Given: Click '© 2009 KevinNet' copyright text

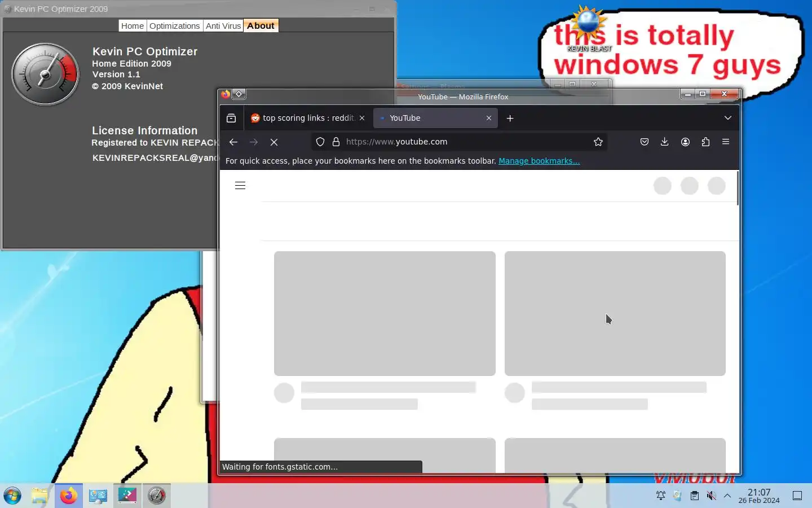Looking at the screenshot, I should [x=127, y=86].
